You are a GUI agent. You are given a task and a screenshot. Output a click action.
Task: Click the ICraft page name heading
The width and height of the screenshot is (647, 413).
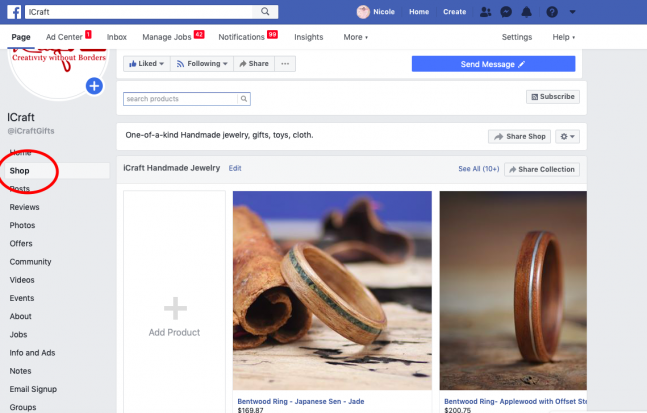click(x=21, y=117)
